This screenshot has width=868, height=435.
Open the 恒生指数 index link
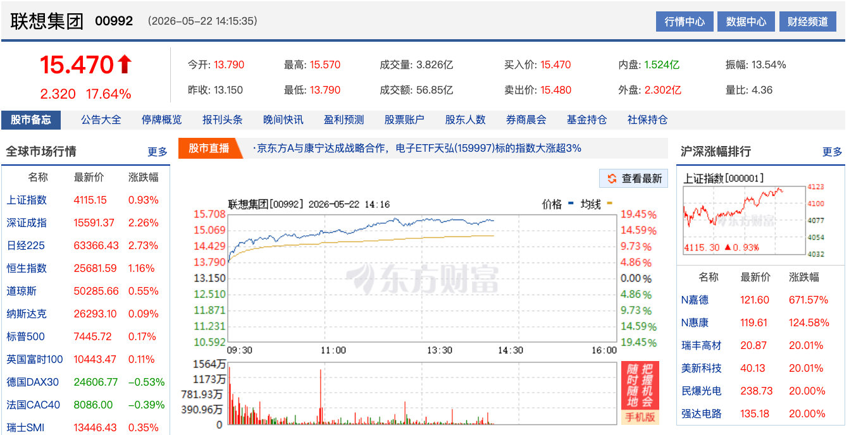tap(27, 268)
